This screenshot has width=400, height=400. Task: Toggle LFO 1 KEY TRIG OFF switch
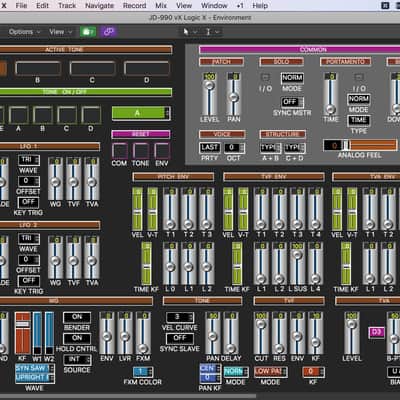pyautogui.click(x=29, y=202)
